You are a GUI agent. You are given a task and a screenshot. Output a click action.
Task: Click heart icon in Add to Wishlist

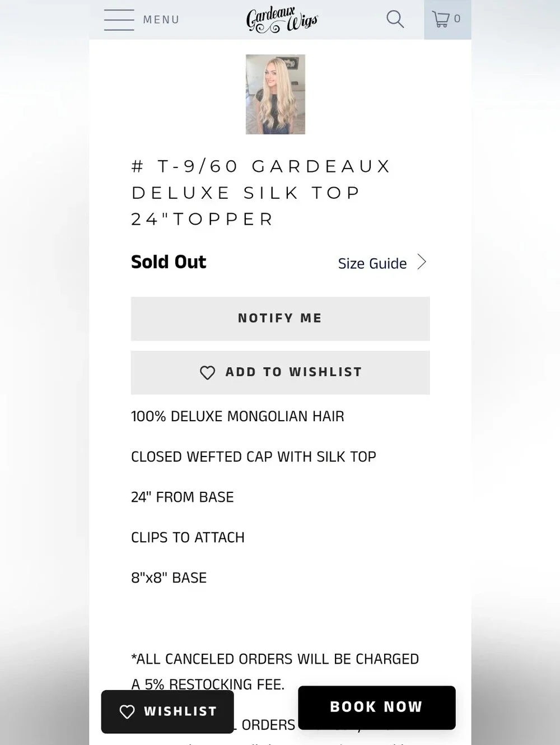(x=208, y=372)
